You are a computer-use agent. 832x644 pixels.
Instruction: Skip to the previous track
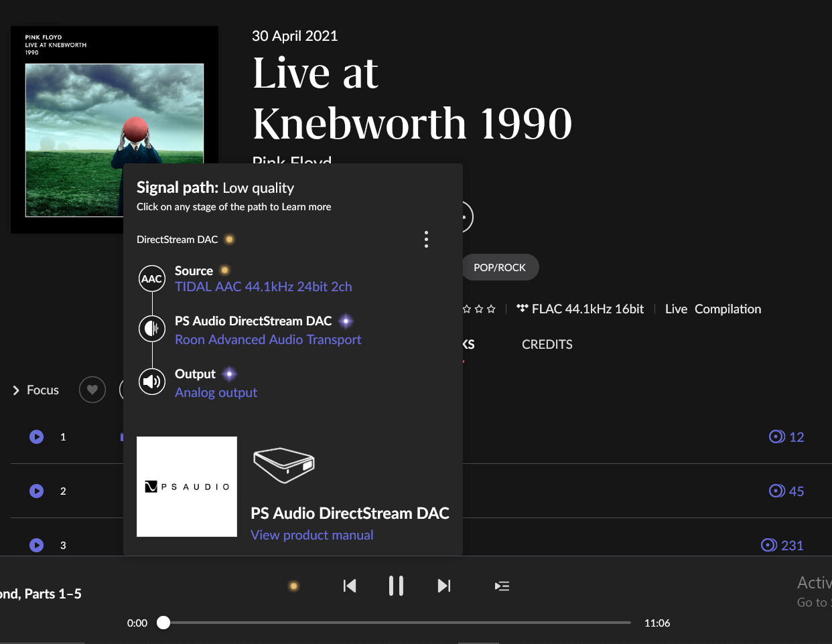coord(350,586)
